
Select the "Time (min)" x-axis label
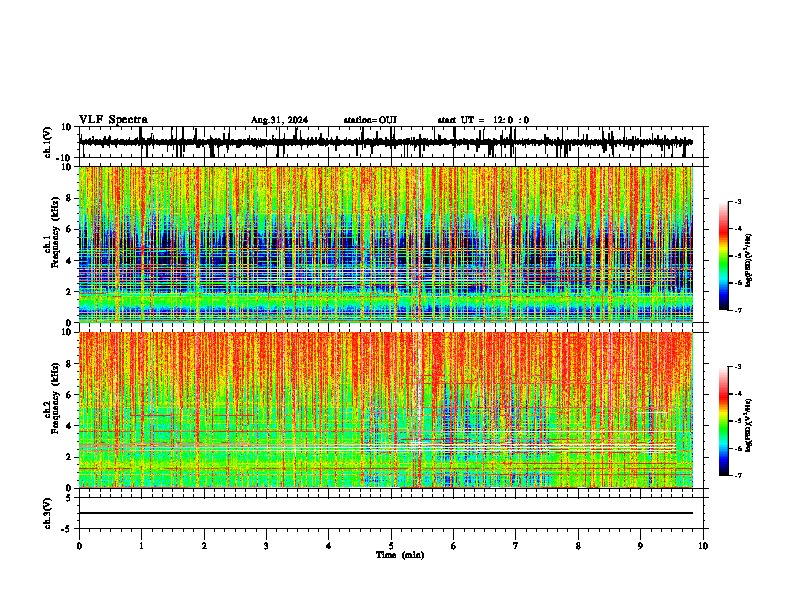[x=400, y=555]
